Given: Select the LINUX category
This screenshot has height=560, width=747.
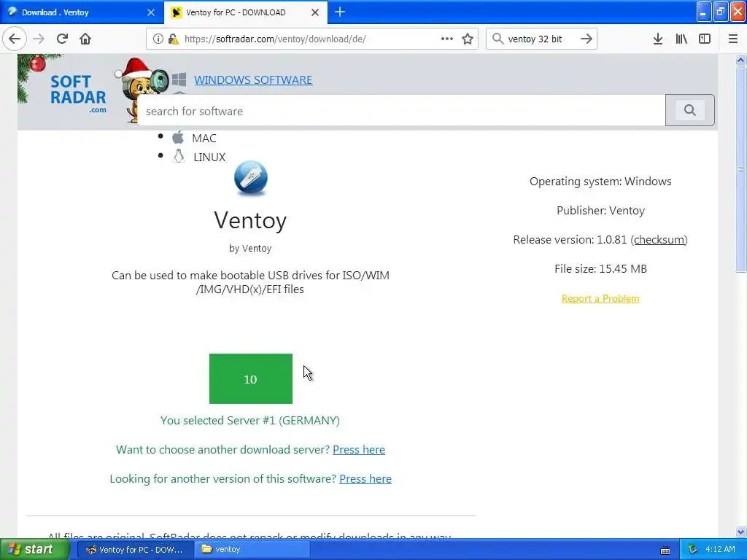Looking at the screenshot, I should click(x=209, y=157).
